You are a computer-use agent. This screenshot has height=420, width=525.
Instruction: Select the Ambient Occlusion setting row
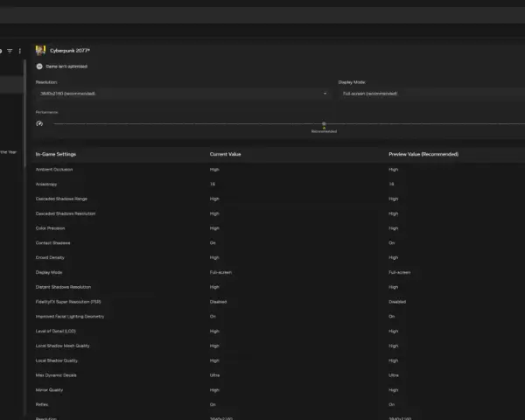pos(278,170)
